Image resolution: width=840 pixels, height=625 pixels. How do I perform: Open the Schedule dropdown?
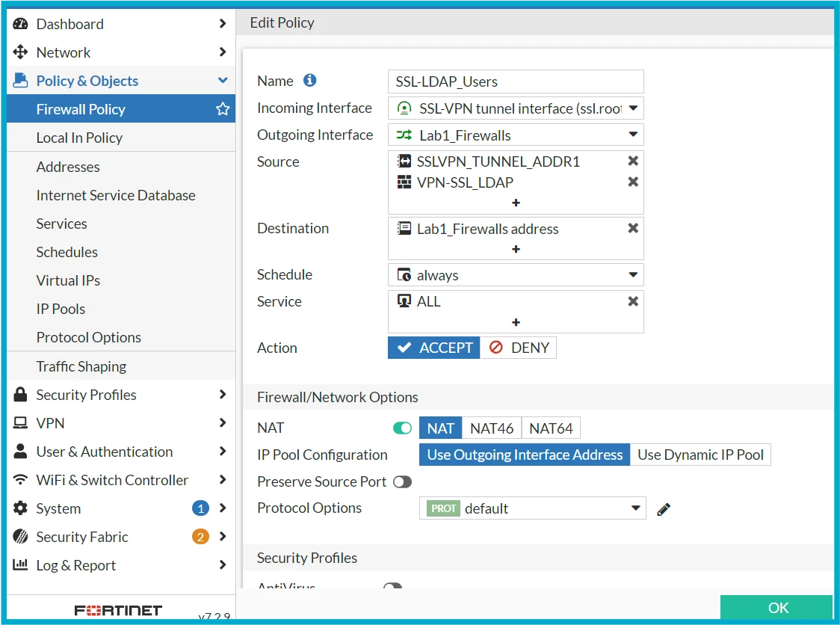pyautogui.click(x=516, y=275)
